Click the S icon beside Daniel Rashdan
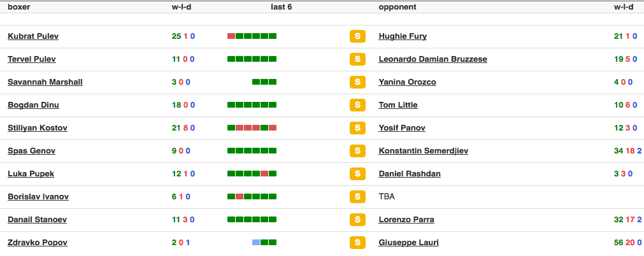Image resolution: width=644 pixels, height=256 pixels. coord(357,174)
